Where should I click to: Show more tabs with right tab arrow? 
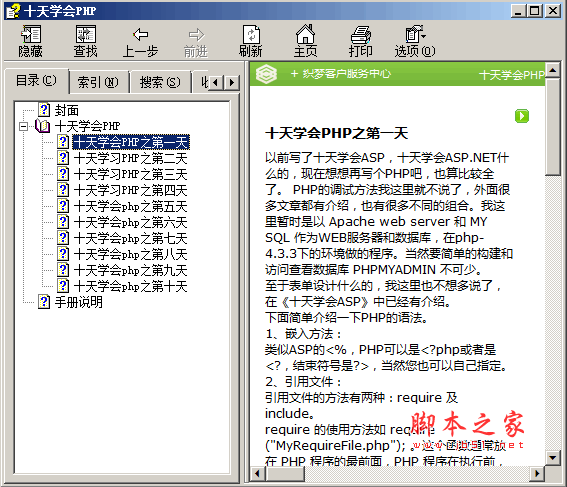232,83
